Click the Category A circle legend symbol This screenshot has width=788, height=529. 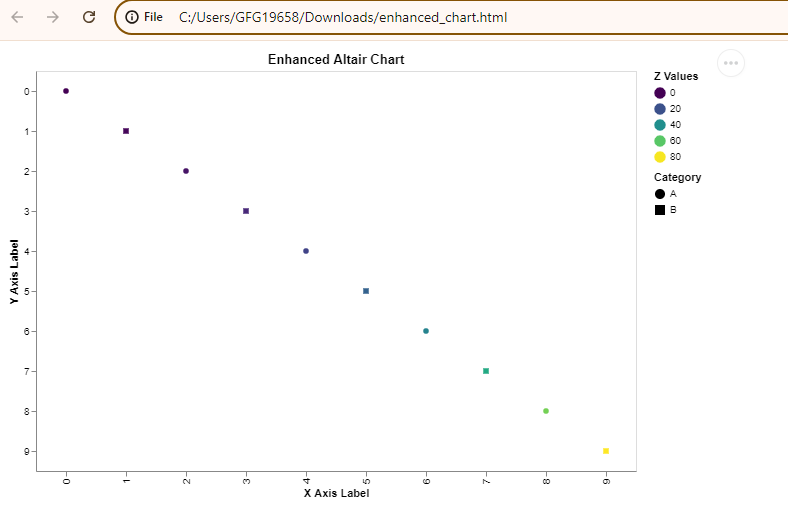(660, 193)
